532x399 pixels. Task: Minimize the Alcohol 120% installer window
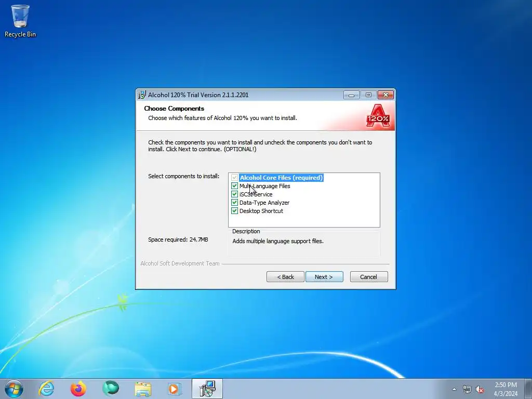(351, 95)
